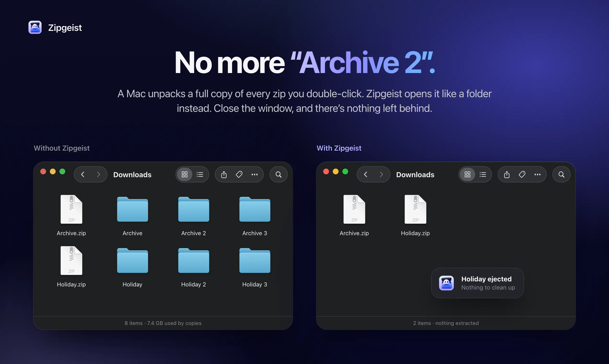Minimize the right Downloads window
The height and width of the screenshot is (364, 609).
pos(336,171)
